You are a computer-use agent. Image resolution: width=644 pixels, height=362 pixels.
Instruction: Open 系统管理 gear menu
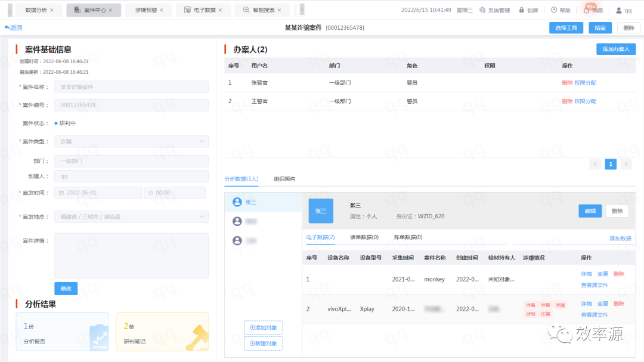[x=494, y=10]
